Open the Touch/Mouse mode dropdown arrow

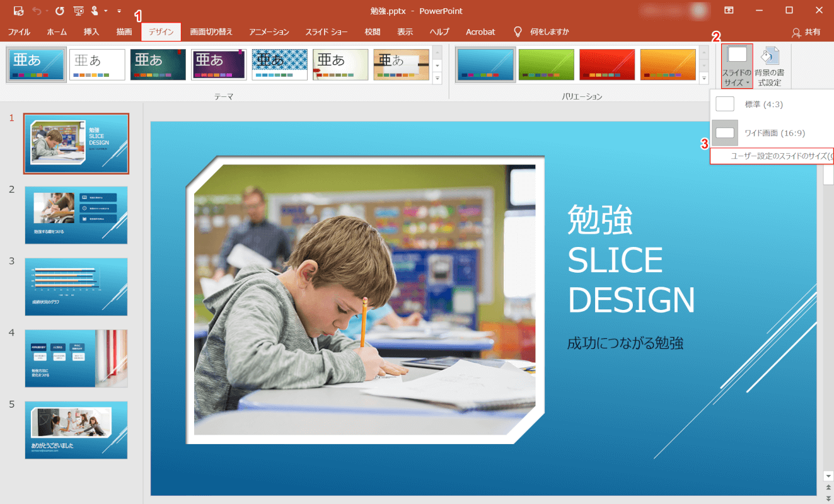point(105,11)
